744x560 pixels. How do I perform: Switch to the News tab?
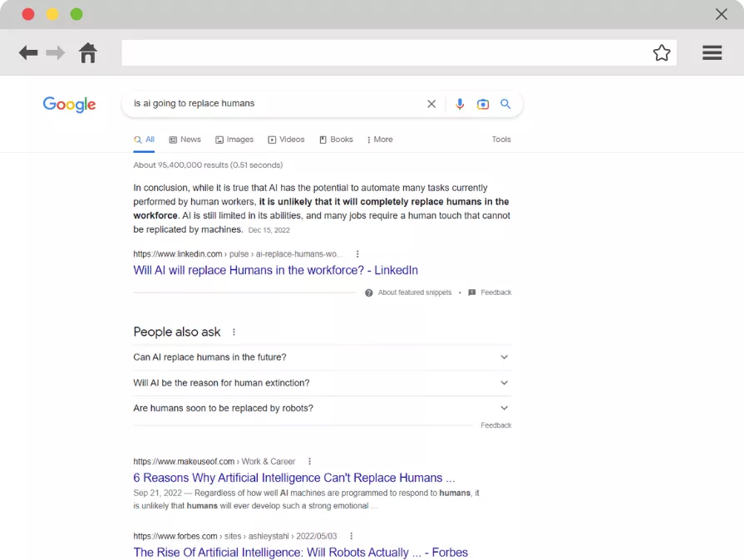(x=185, y=140)
